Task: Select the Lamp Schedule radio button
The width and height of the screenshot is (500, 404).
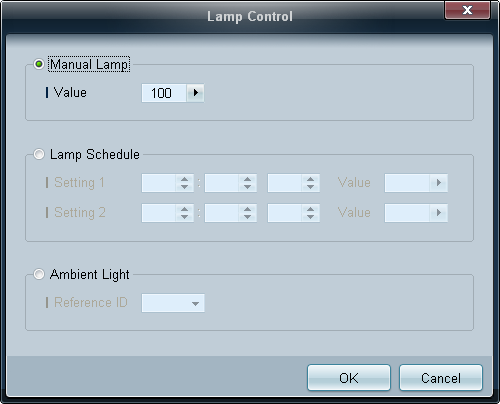Action: coord(39,154)
